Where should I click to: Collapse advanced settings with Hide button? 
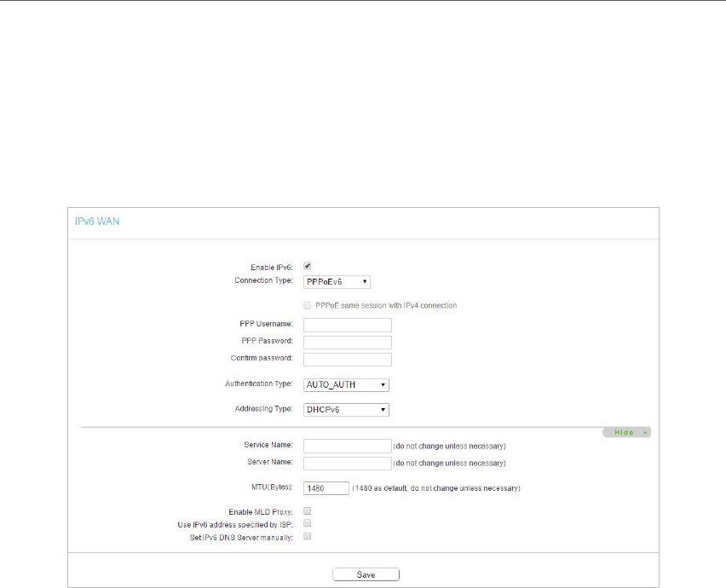[x=626, y=432]
